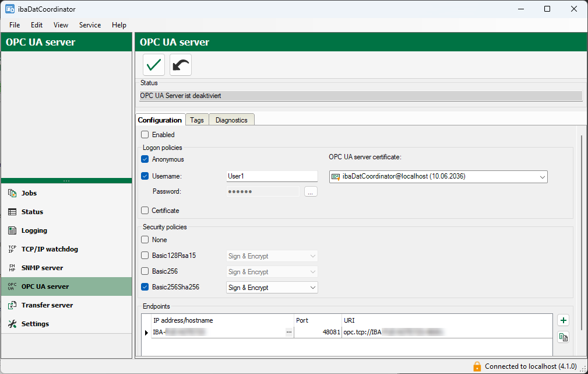Open the File menu
588x374 pixels.
(x=15, y=25)
